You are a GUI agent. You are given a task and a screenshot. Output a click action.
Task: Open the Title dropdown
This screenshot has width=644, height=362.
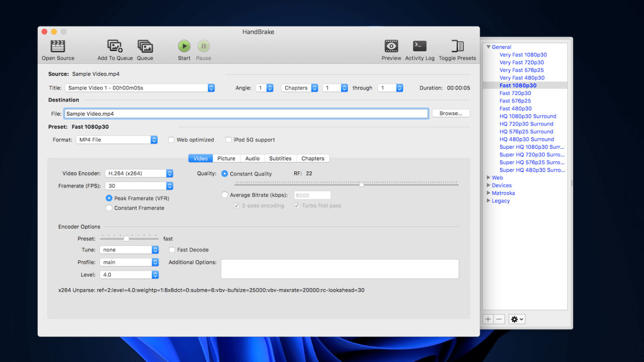coord(140,88)
